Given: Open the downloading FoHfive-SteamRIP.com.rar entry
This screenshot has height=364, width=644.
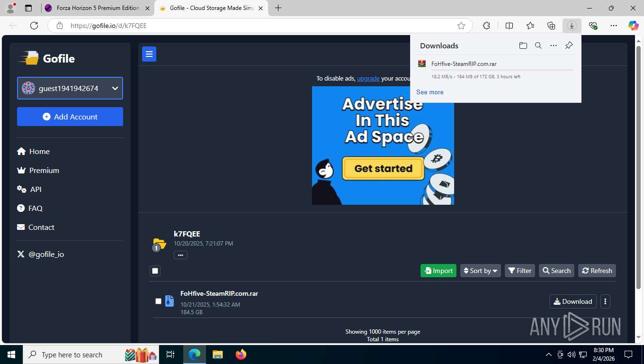Looking at the screenshot, I should tap(495, 70).
